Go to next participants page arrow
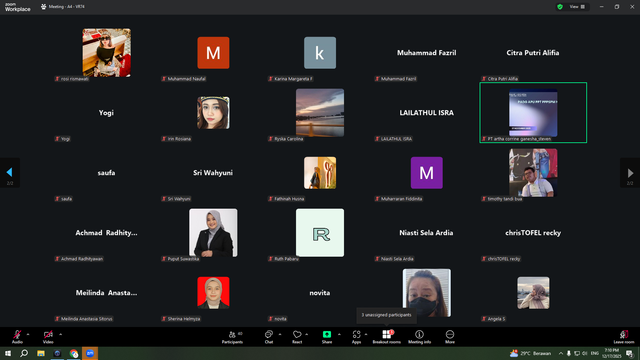Screen dimensions: 640x360 (630, 173)
